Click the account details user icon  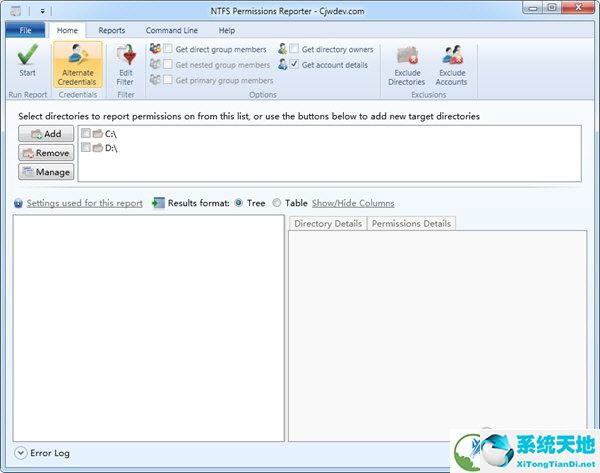tap(282, 64)
